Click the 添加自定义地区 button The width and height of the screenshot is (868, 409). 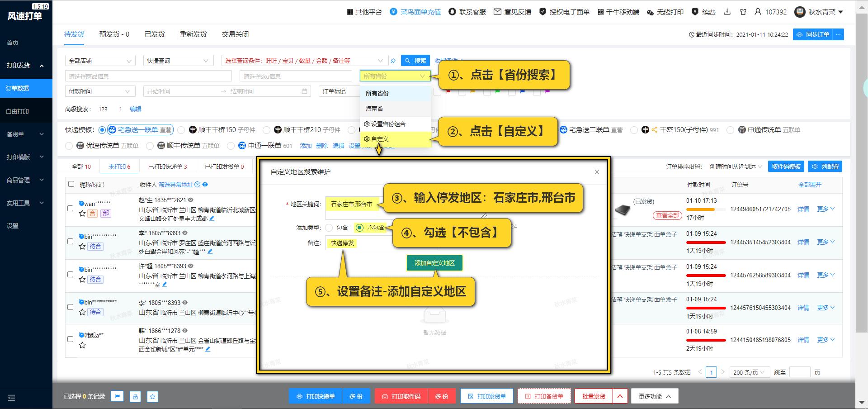434,263
